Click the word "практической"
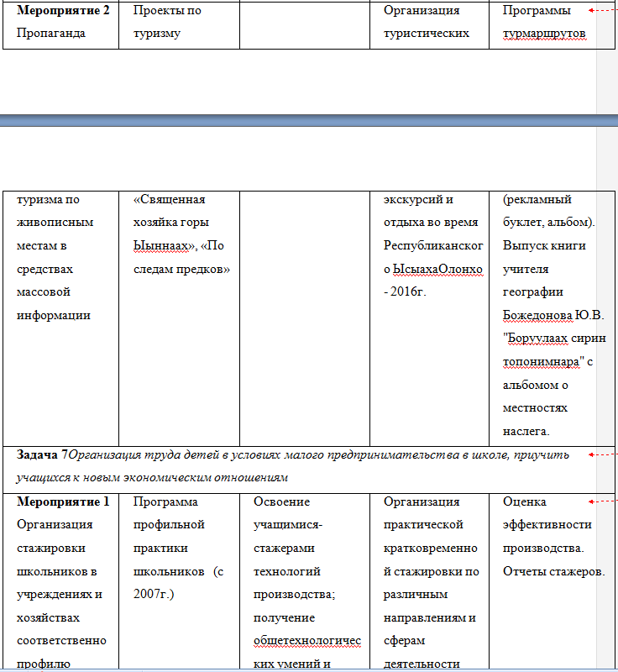618x672 pixels. (x=423, y=525)
